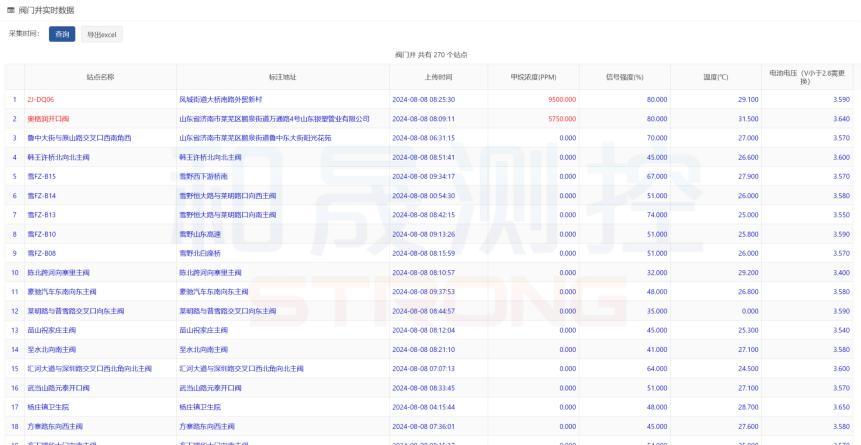This screenshot has height=445, width=861.
Task: Click temperature 25.800 for 雪FZ-B10
Action: [748, 234]
